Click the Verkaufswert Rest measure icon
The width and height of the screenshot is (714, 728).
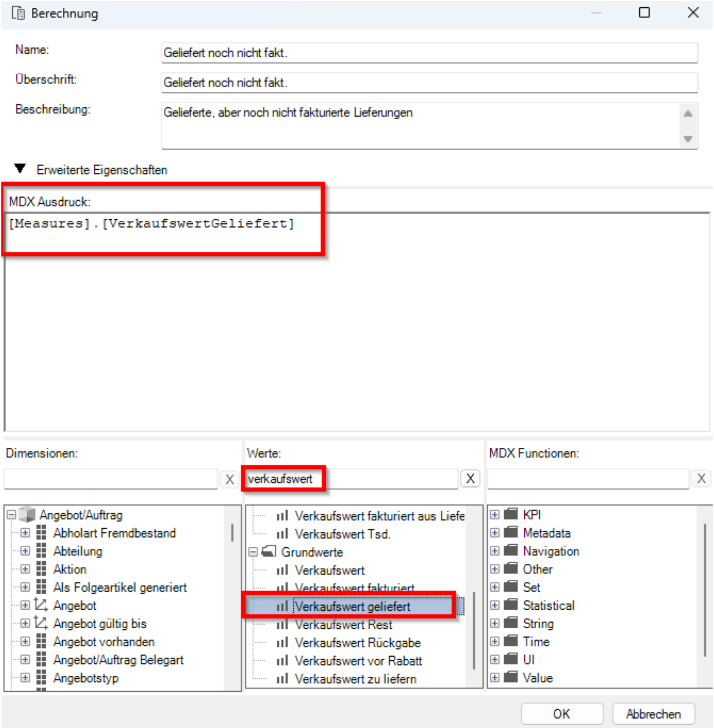click(282, 625)
